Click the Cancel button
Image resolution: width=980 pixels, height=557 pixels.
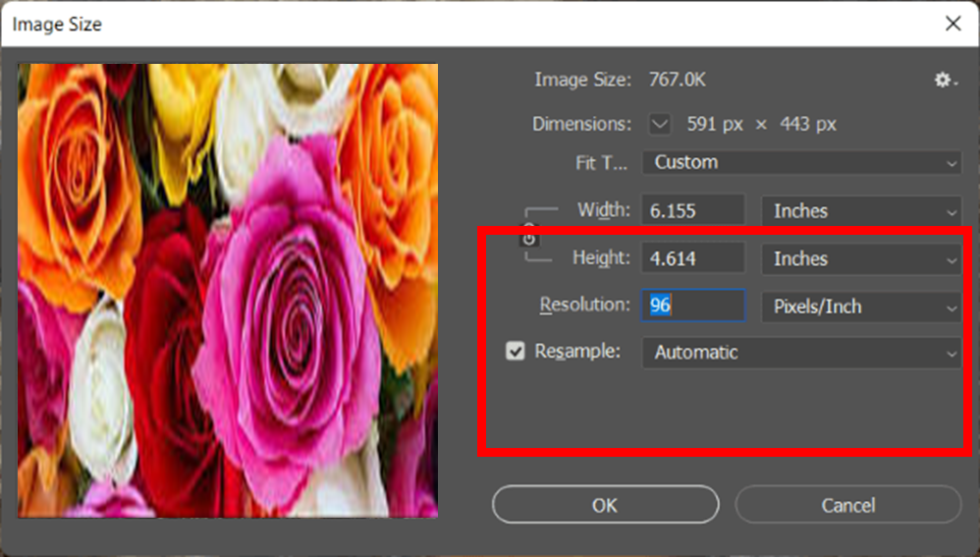(x=848, y=505)
